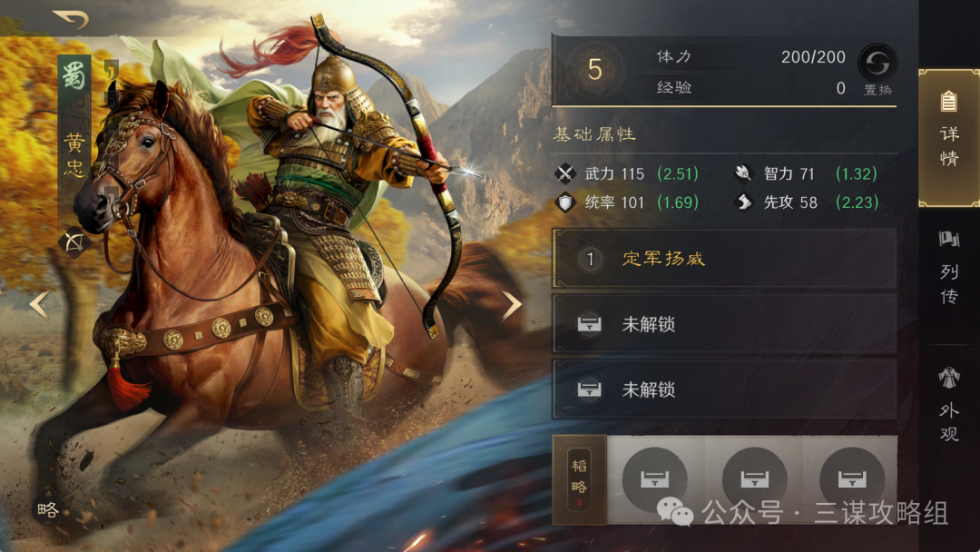Tap the first 未解锁 locked skill slot

(x=724, y=324)
